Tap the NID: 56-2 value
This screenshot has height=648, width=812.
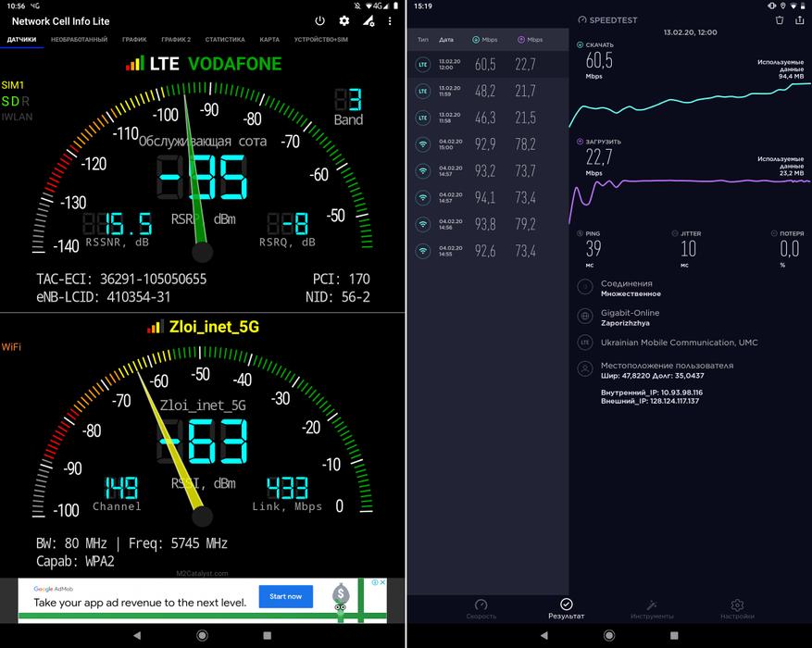point(338,297)
